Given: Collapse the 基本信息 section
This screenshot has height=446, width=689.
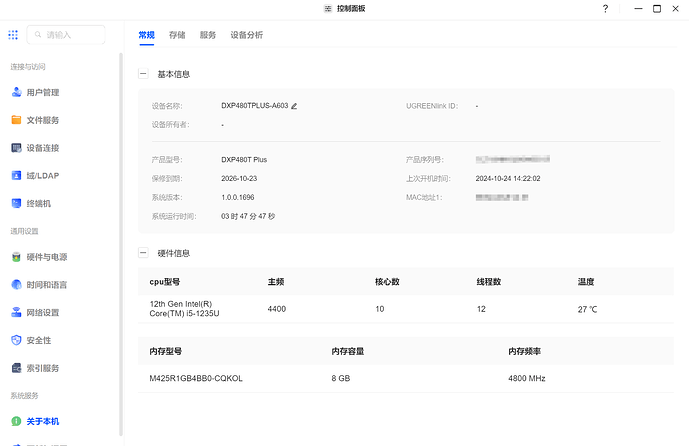Looking at the screenshot, I should (143, 74).
